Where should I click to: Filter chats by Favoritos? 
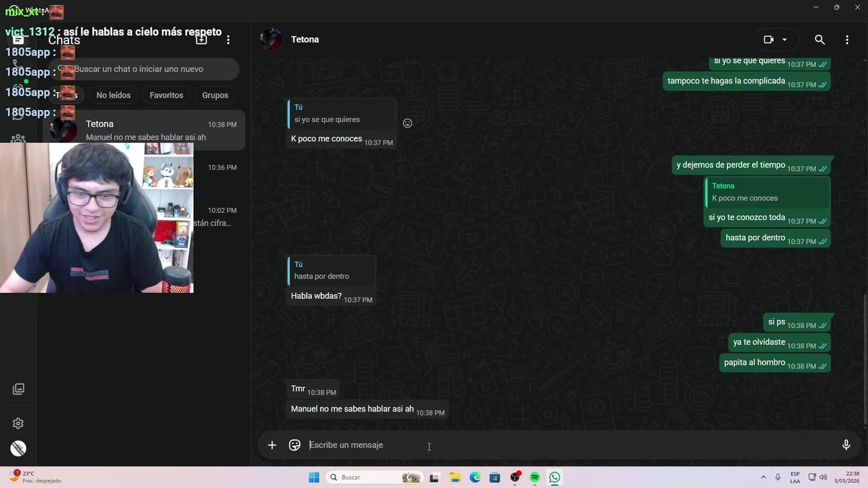pos(167,96)
